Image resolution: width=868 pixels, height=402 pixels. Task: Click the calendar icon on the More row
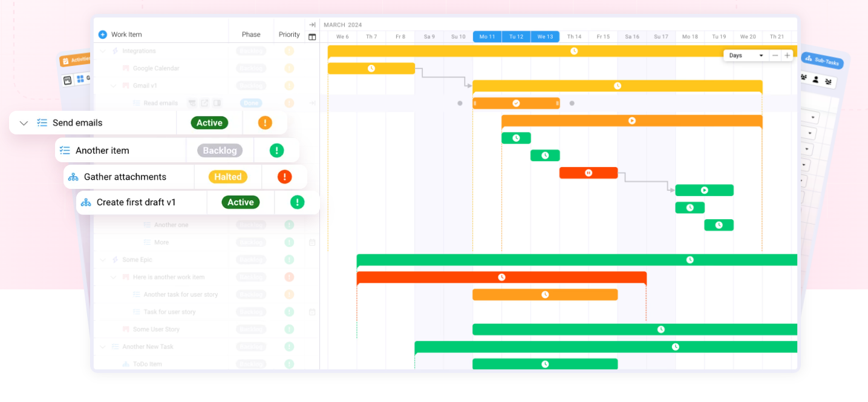tap(312, 242)
